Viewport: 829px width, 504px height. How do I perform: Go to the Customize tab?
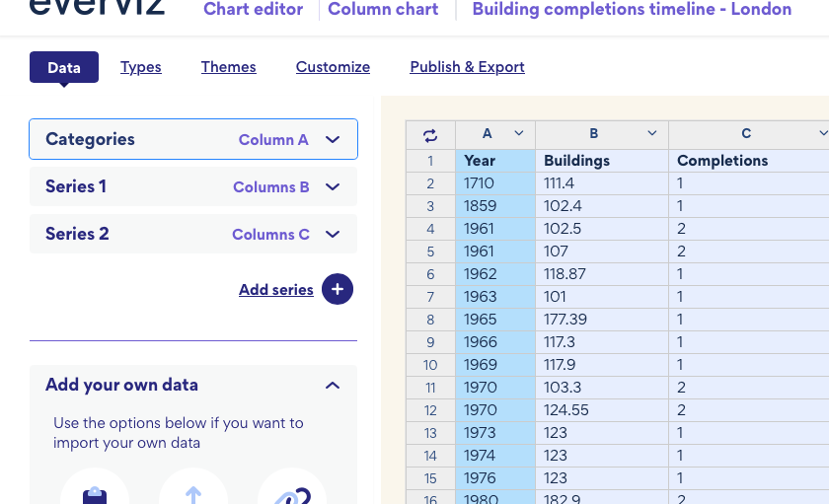(x=333, y=67)
